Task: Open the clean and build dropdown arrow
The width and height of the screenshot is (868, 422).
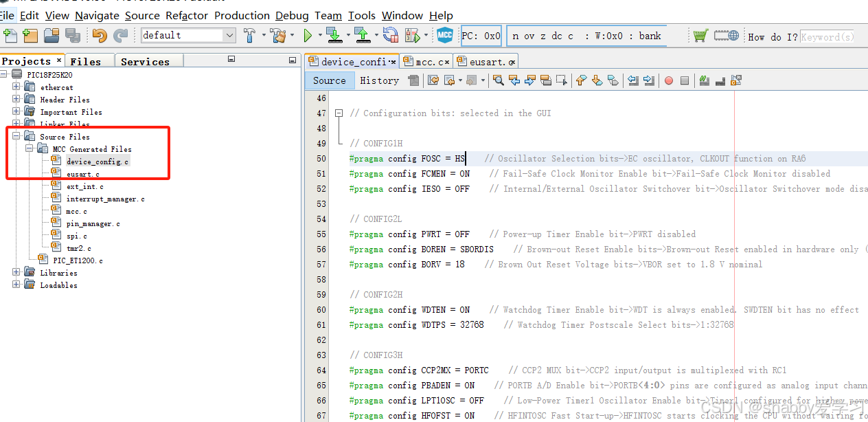Action: click(293, 36)
